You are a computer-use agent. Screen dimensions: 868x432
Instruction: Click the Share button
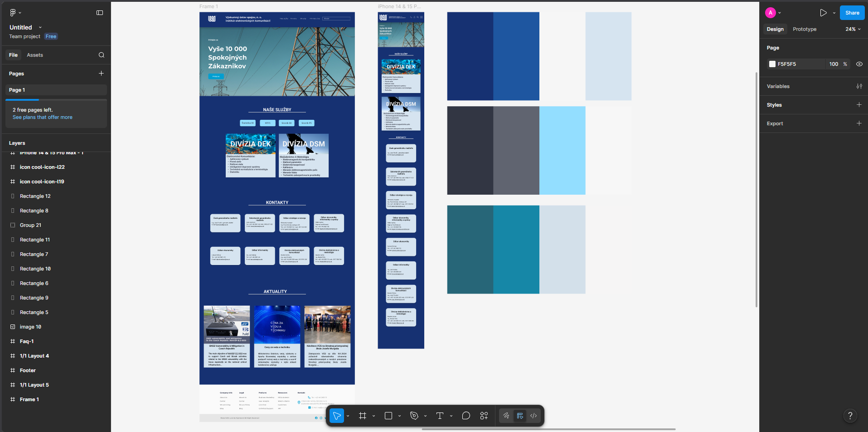click(x=852, y=13)
